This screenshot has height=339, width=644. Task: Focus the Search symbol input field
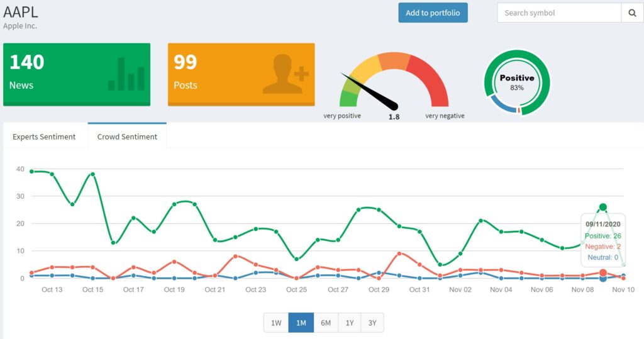click(559, 13)
